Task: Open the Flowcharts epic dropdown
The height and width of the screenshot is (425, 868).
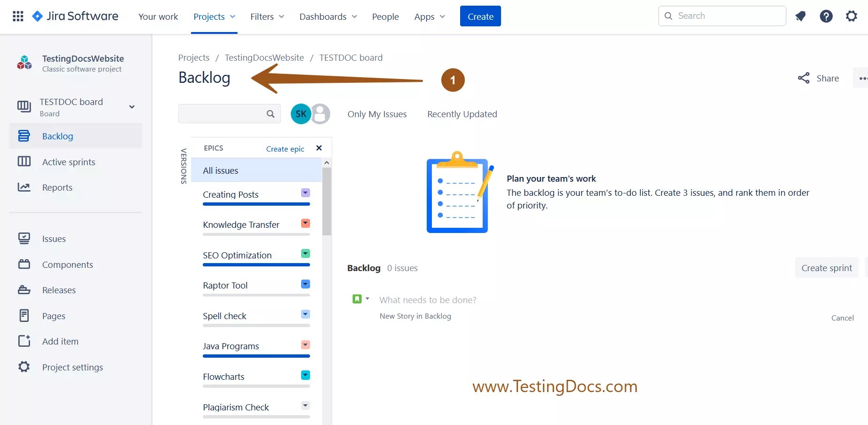Action: [x=305, y=375]
